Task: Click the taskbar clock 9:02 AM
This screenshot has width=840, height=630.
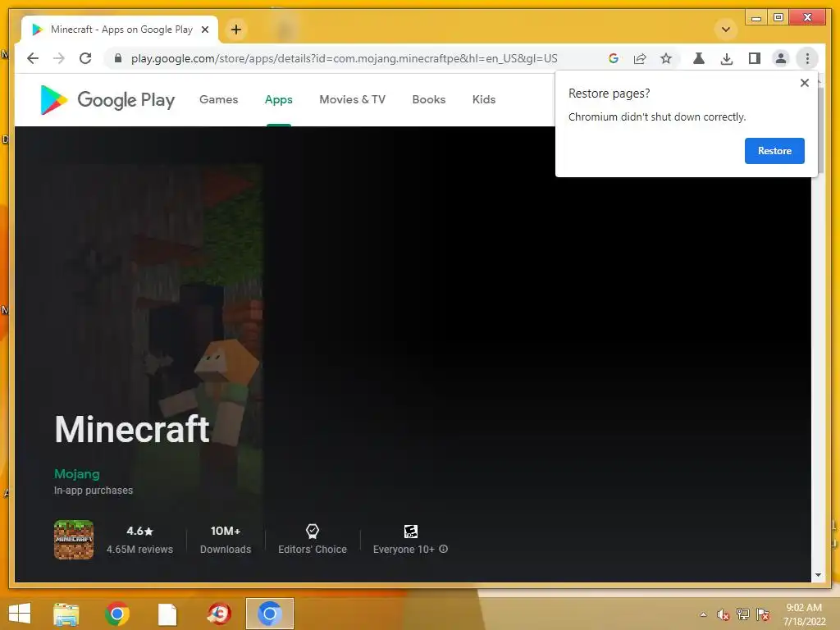Action: 804,608
